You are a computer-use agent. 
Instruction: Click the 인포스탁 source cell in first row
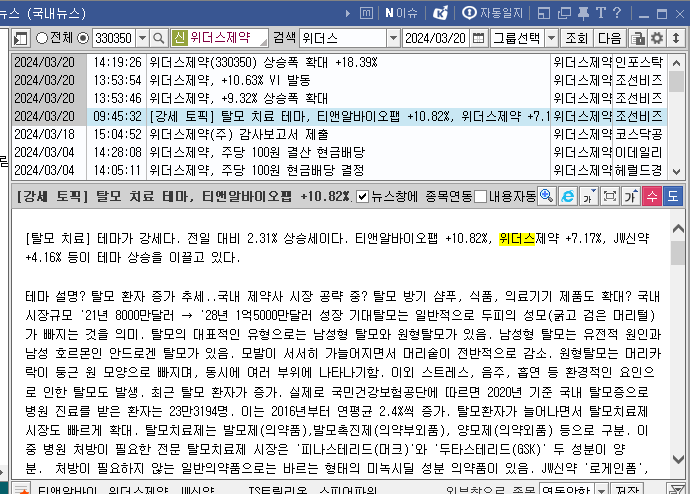pyautogui.click(x=639, y=62)
